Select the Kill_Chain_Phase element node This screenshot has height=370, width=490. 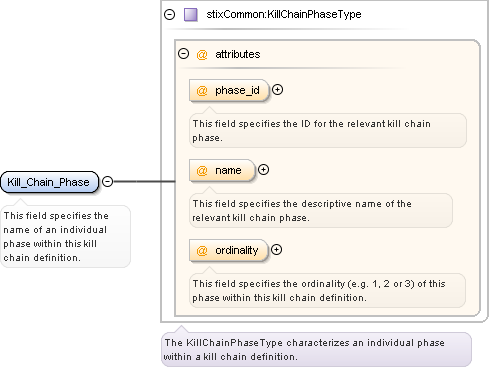tap(50, 182)
